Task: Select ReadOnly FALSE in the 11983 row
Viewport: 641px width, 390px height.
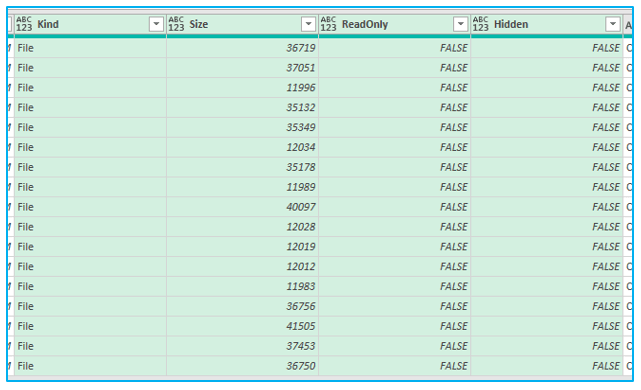Action: click(394, 287)
